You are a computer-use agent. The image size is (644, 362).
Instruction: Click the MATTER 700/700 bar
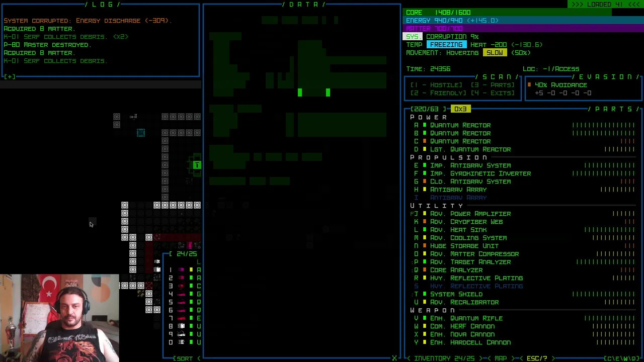523,29
